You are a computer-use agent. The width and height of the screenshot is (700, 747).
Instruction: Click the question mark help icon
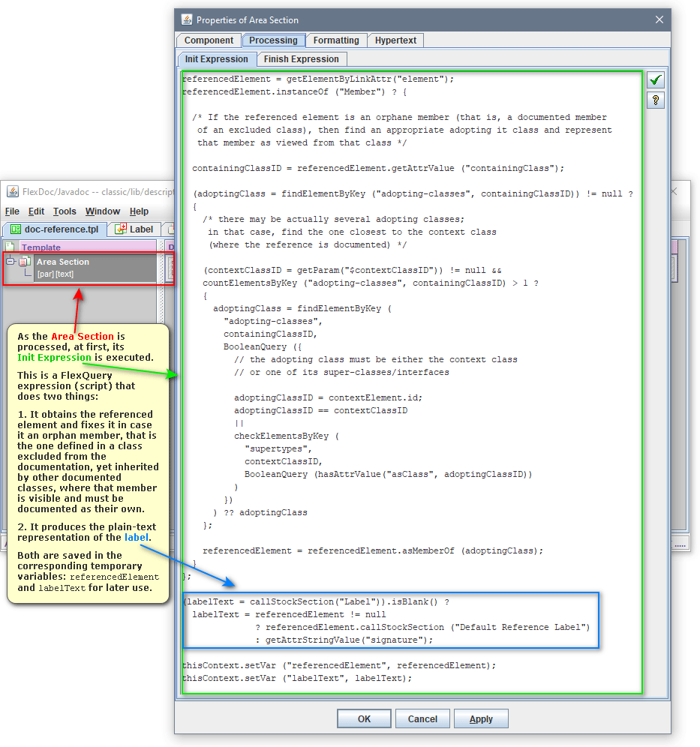(656, 100)
